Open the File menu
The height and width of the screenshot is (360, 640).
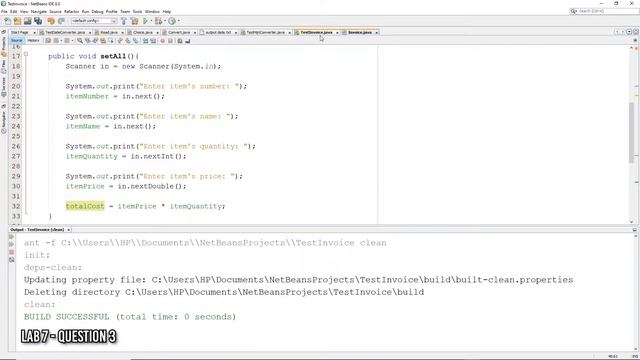pyautogui.click(x=4, y=11)
